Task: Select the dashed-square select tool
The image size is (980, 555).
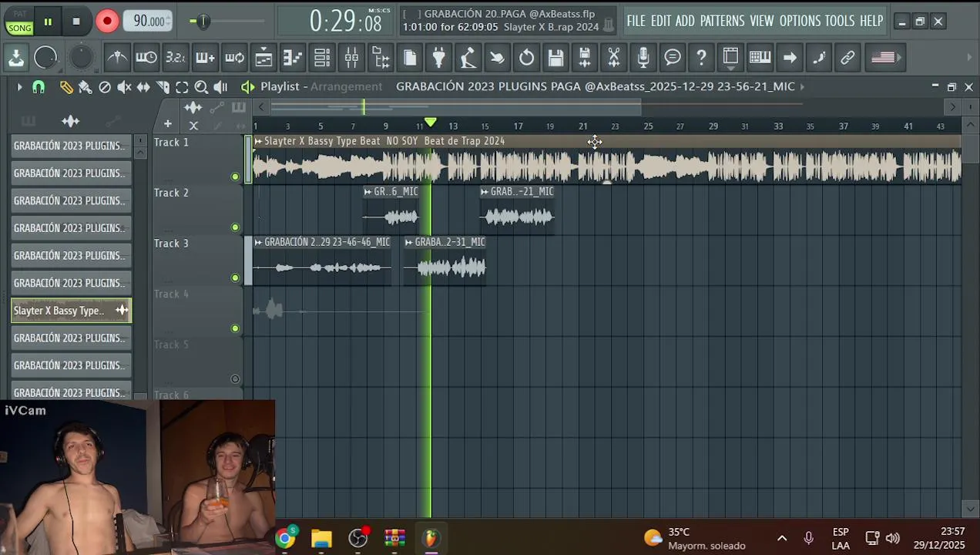Action: click(182, 87)
